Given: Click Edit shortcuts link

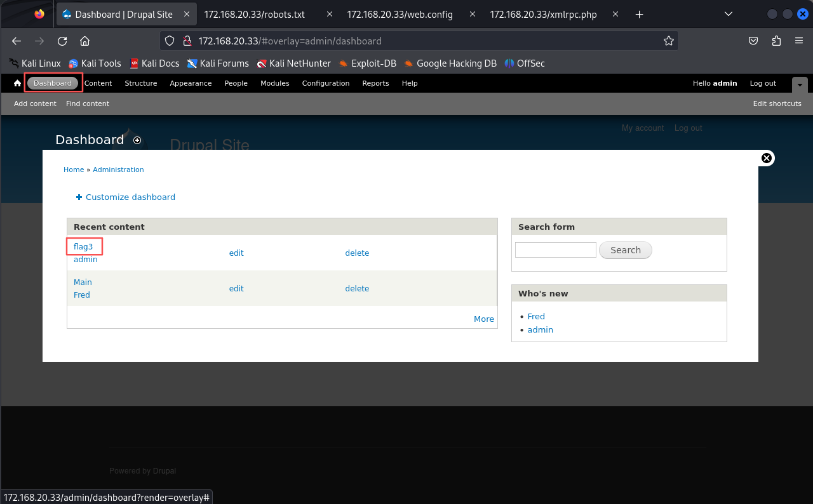Looking at the screenshot, I should 777,103.
